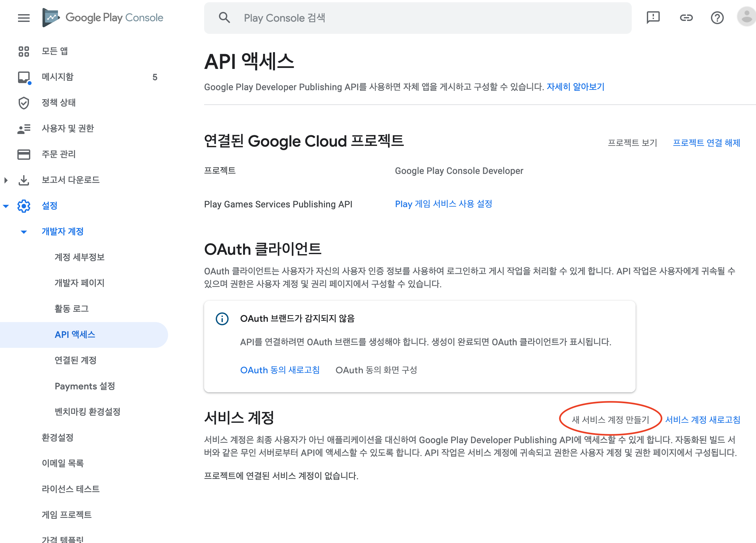Copy page link via chain icon
Image resolution: width=756 pixels, height=543 pixels.
point(686,18)
